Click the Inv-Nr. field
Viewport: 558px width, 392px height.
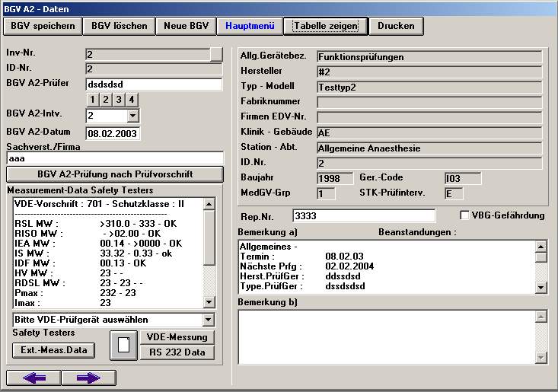(x=148, y=55)
